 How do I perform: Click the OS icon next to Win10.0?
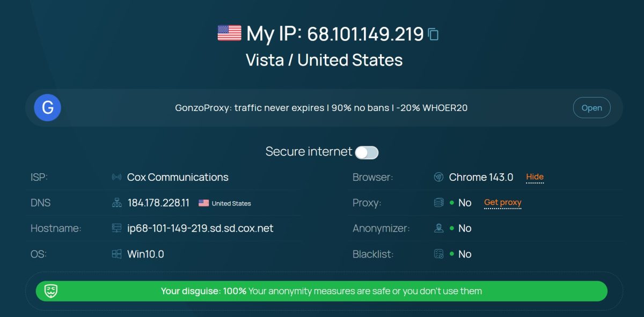(116, 254)
